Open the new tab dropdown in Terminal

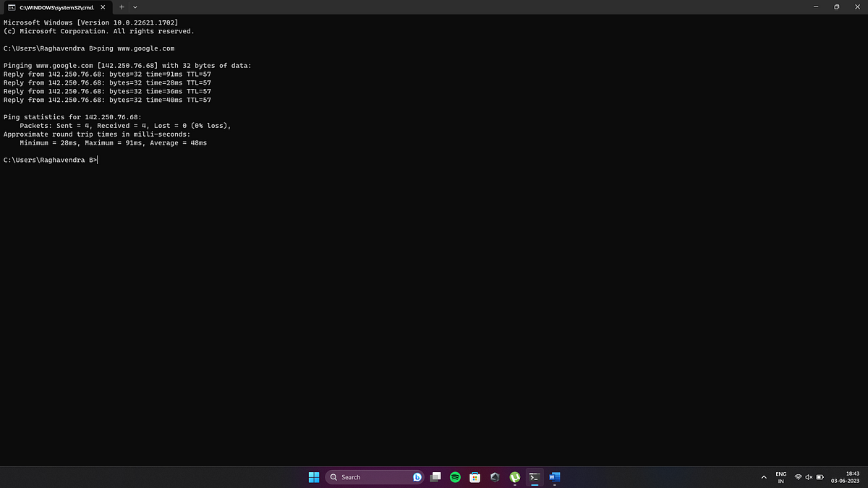pos(135,7)
